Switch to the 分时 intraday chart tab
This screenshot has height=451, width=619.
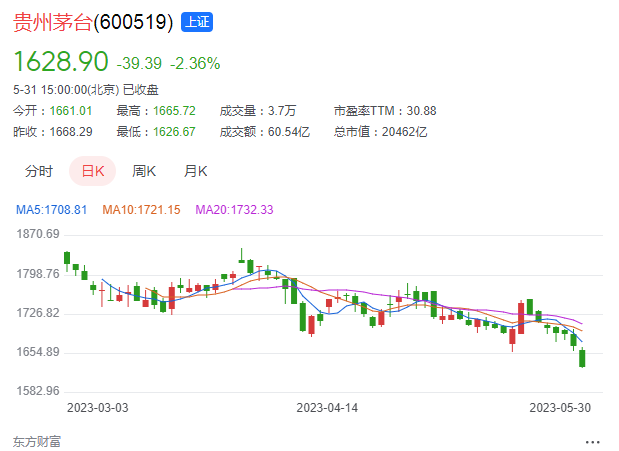pyautogui.click(x=39, y=171)
